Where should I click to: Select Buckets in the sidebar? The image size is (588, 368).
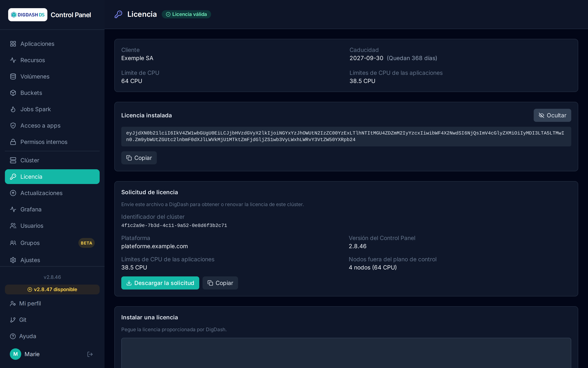point(52,93)
